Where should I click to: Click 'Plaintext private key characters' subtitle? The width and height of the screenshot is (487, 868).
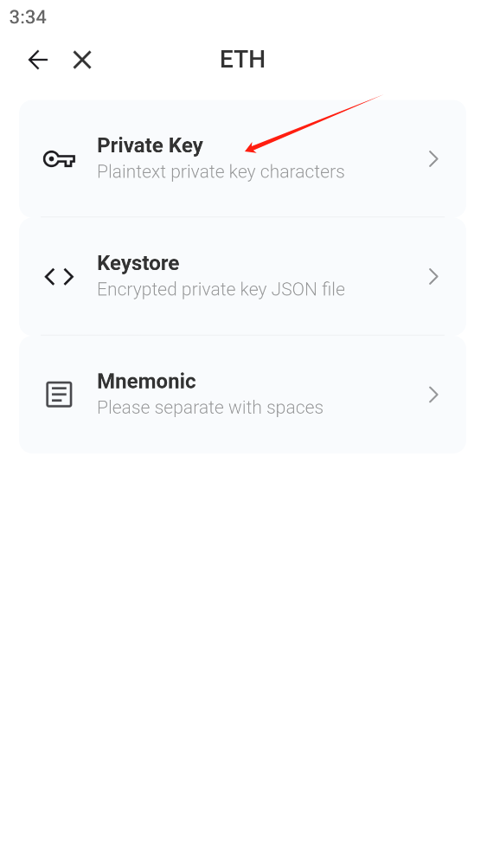(221, 171)
